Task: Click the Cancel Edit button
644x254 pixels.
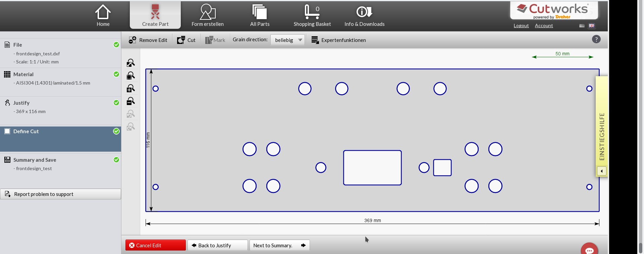Action: pyautogui.click(x=155, y=245)
